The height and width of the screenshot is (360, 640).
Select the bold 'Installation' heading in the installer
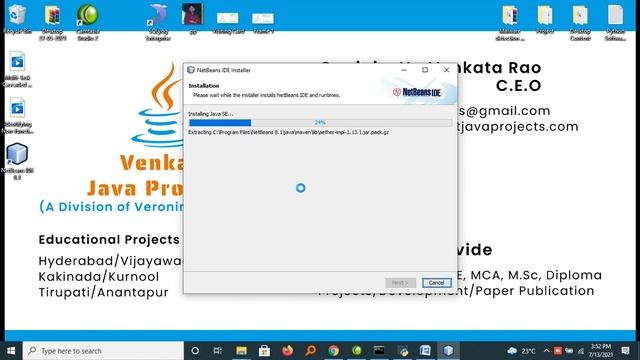click(204, 86)
